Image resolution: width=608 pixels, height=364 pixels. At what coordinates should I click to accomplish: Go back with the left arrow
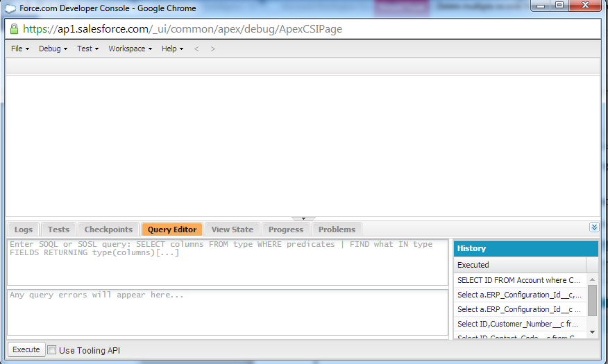pyautogui.click(x=196, y=49)
